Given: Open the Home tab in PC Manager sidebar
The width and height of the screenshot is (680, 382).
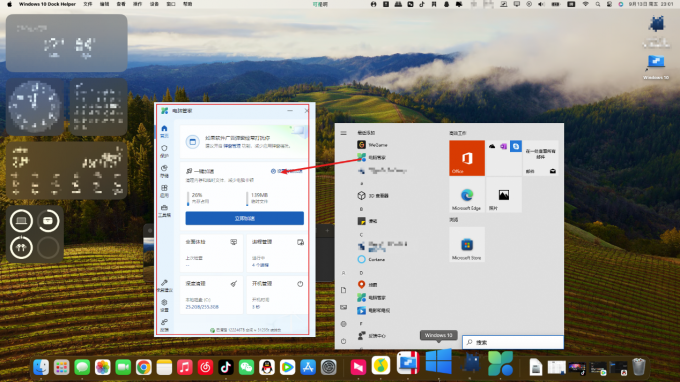Looking at the screenshot, I should [164, 131].
